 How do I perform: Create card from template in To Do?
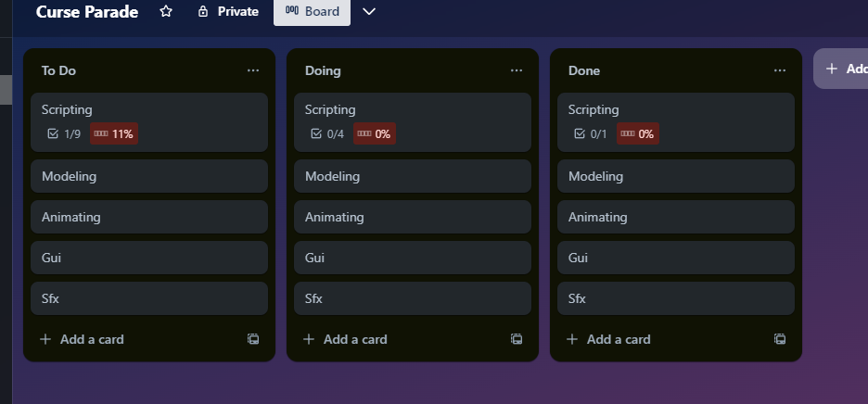253,339
